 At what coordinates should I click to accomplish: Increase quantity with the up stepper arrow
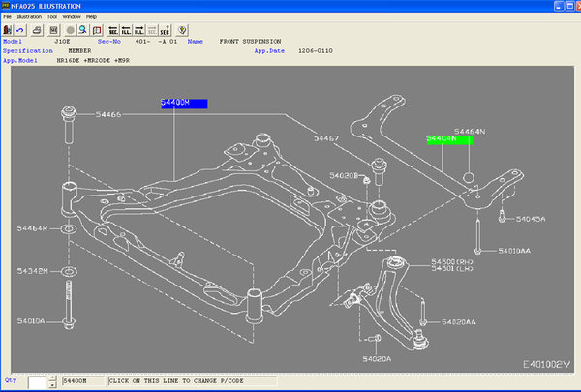pos(54,378)
